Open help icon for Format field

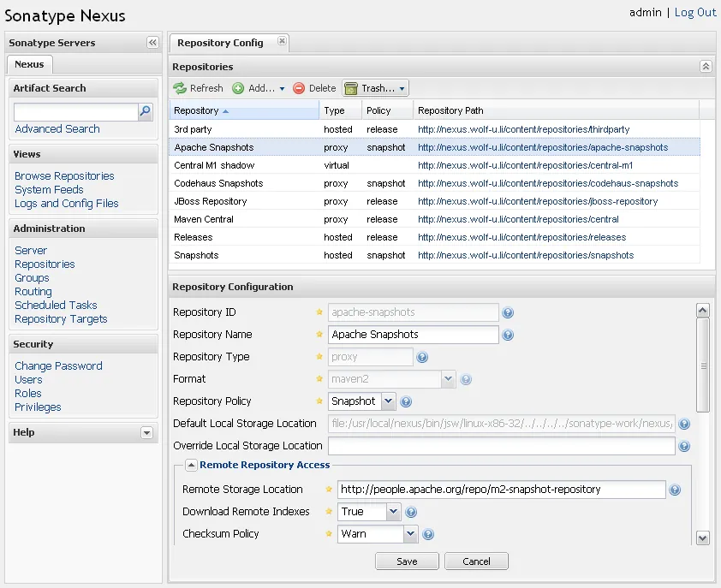(x=466, y=379)
